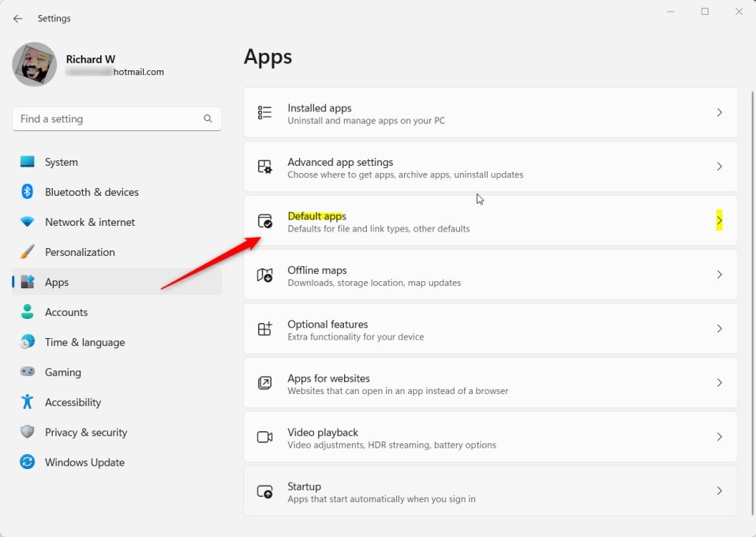
Task: Maximize the Settings window
Action: click(705, 12)
